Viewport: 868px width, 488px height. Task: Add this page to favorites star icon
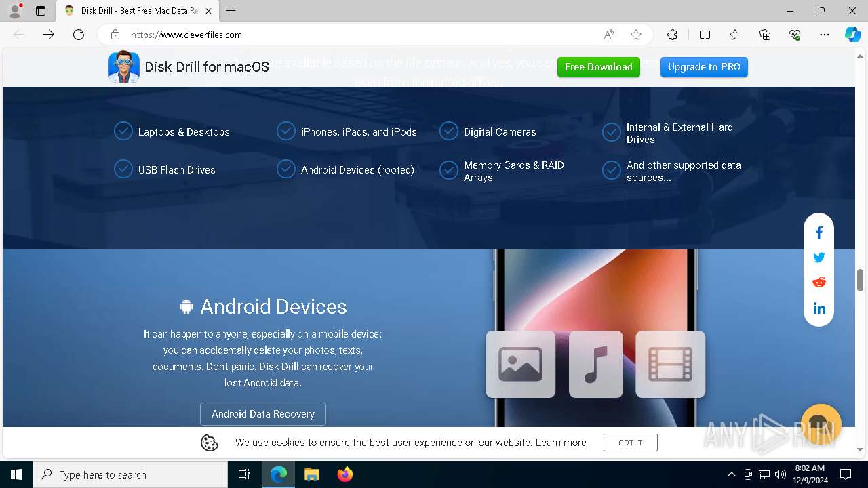coord(636,35)
